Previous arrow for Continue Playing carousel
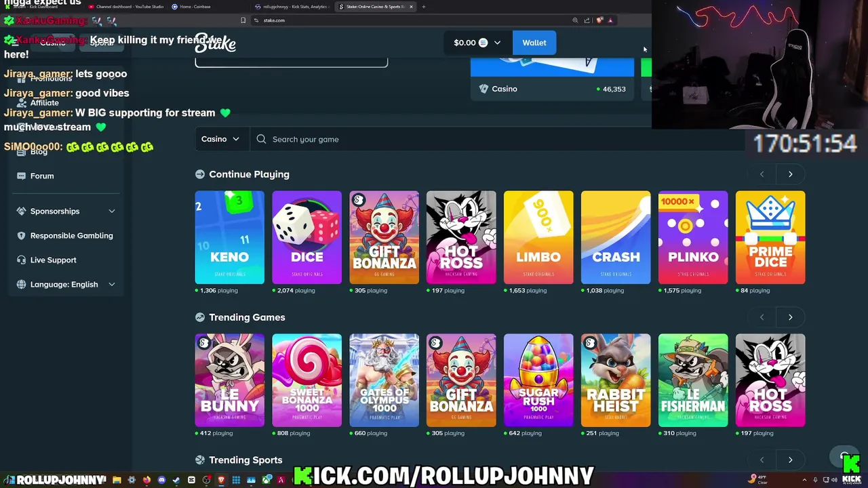This screenshot has height=488, width=868. tap(762, 174)
